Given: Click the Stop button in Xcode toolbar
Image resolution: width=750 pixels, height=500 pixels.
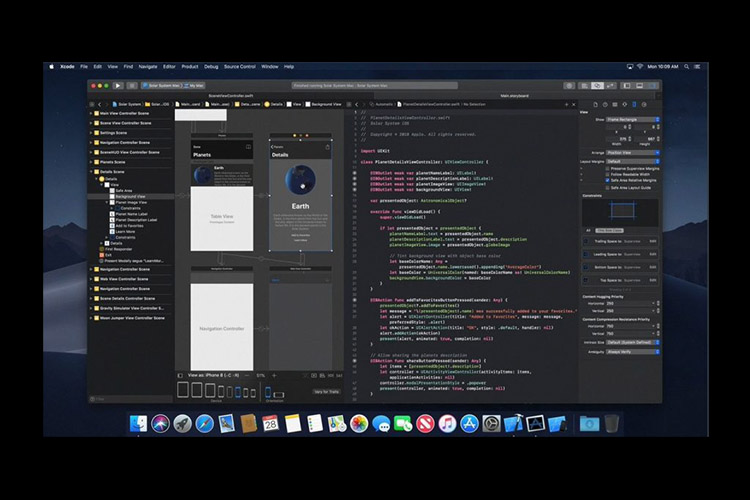Looking at the screenshot, I should [132, 86].
